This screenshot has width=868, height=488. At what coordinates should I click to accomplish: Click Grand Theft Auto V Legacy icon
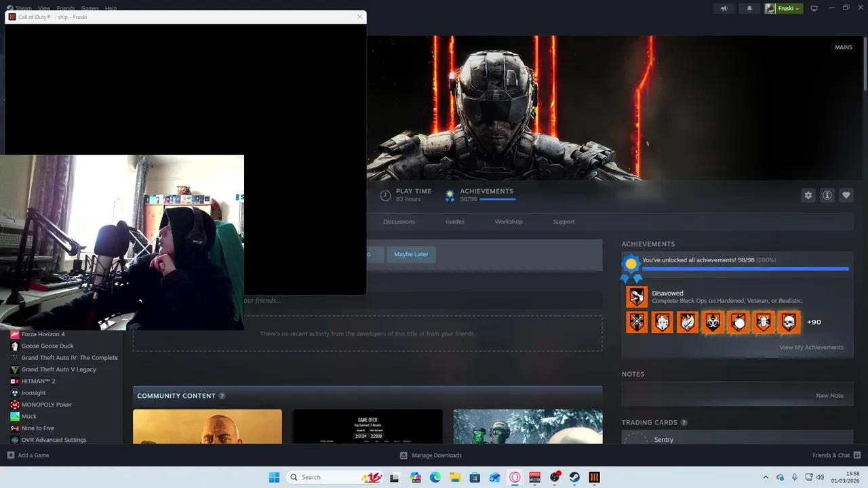tap(15, 369)
